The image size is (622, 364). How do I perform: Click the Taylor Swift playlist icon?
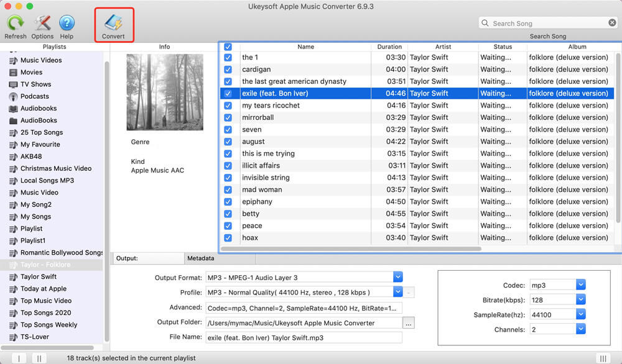[x=13, y=277]
